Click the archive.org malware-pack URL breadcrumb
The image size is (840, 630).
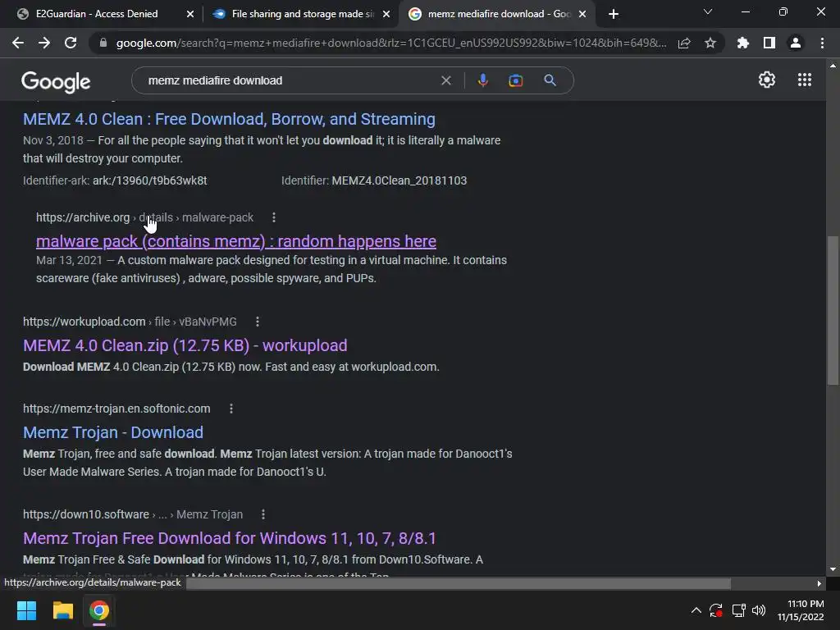tap(144, 217)
